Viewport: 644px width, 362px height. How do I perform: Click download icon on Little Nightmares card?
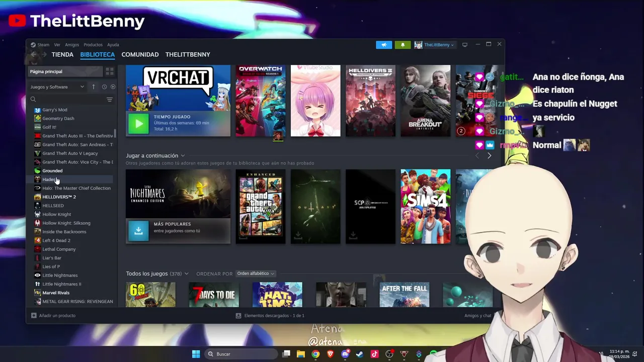(x=138, y=231)
